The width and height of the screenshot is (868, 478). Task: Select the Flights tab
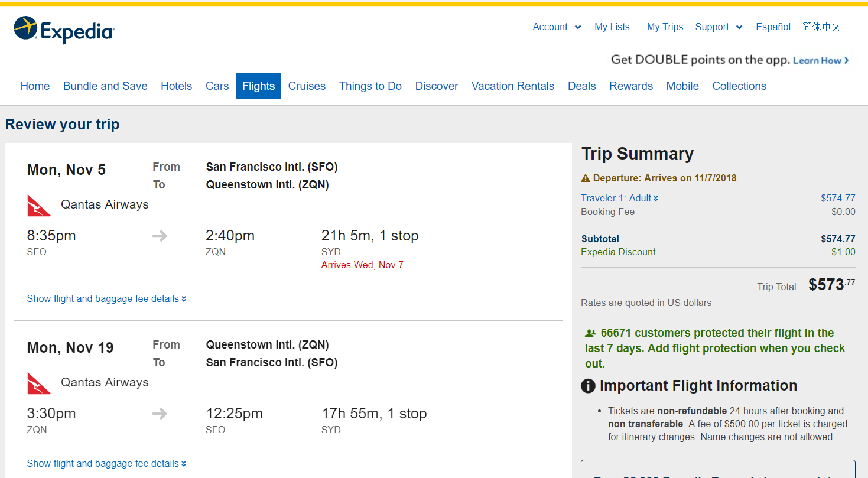pyautogui.click(x=258, y=86)
